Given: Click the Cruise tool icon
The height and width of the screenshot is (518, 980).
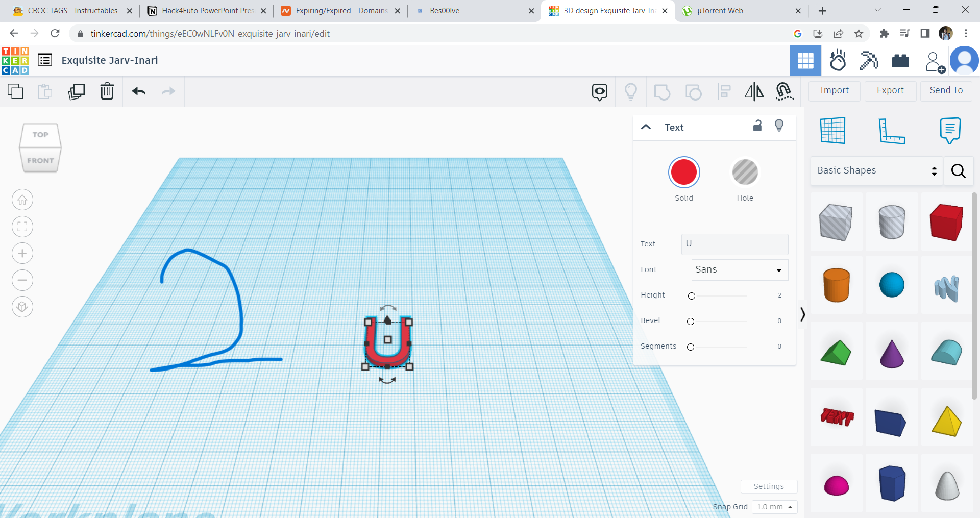Looking at the screenshot, I should point(785,92).
